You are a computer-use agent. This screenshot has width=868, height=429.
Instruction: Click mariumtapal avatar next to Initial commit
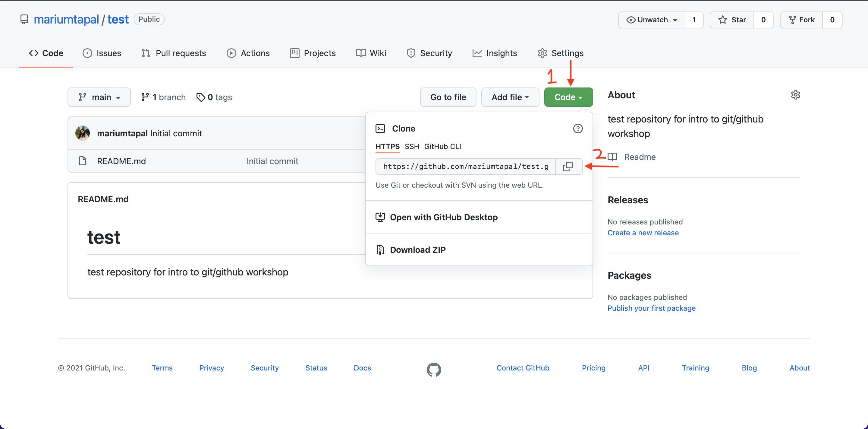[x=83, y=133]
